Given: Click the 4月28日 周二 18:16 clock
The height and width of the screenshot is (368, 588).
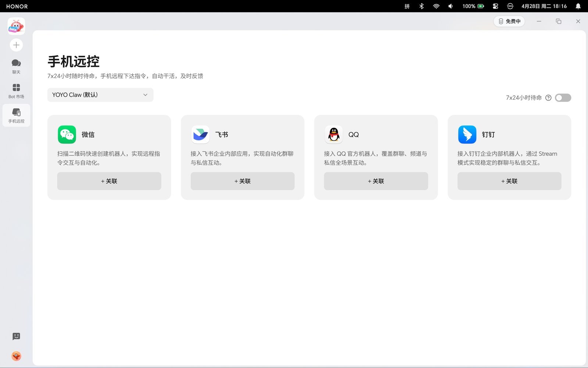Looking at the screenshot, I should coord(544,6).
